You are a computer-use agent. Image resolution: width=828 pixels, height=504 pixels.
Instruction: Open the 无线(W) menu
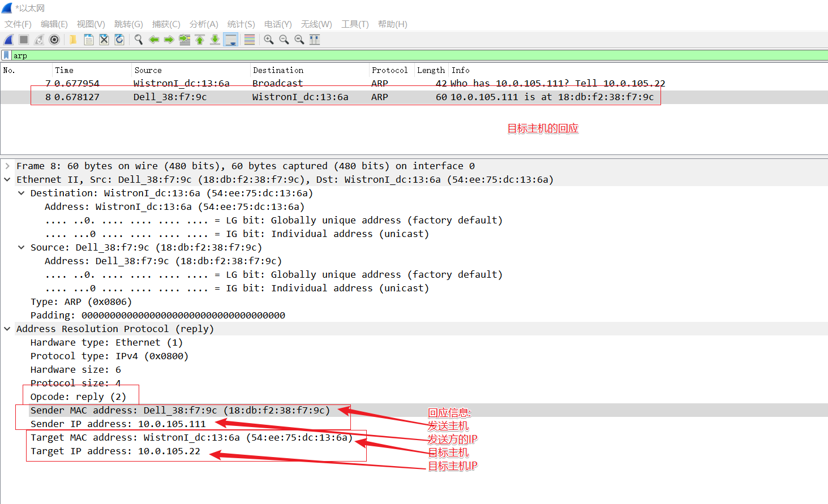point(316,24)
